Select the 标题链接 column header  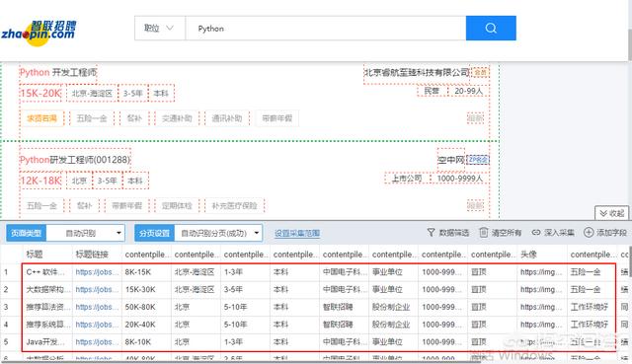[92, 255]
